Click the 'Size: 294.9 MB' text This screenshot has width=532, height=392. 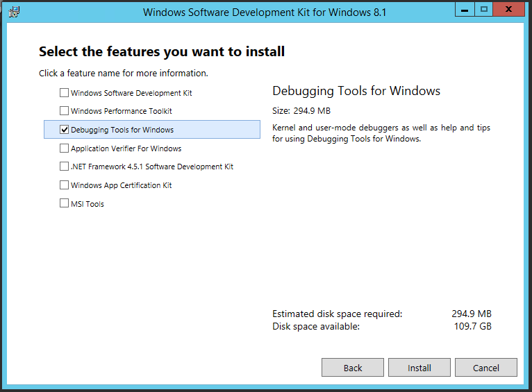[x=301, y=111]
